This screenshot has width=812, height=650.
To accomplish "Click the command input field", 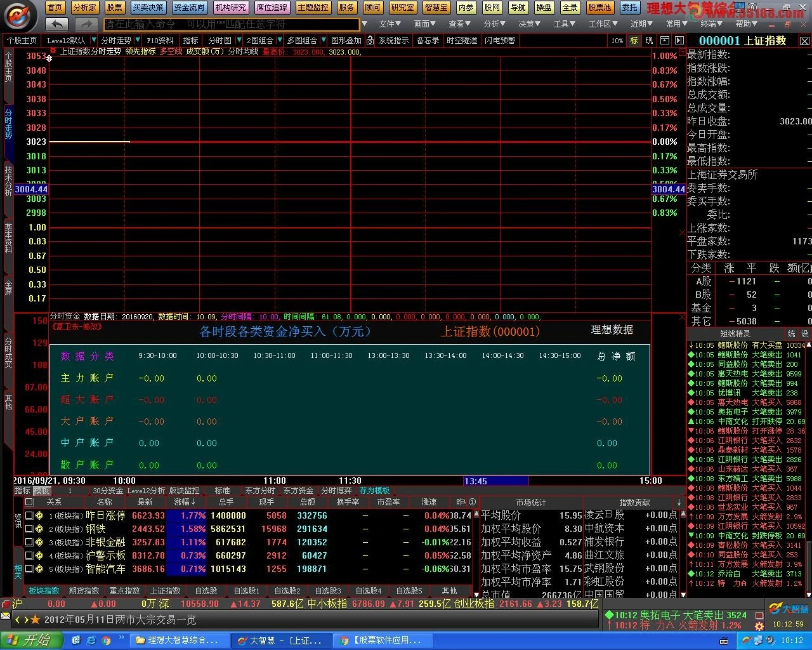I will click(x=232, y=24).
